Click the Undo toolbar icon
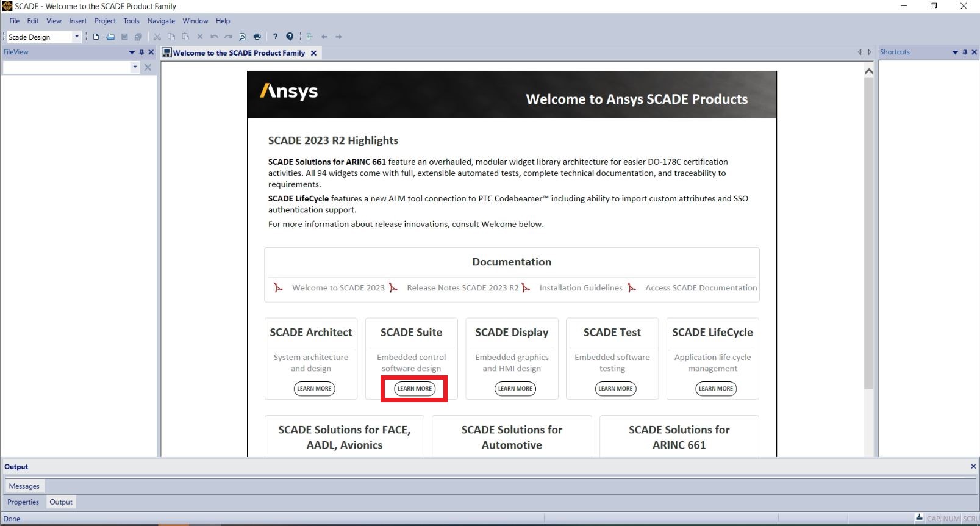This screenshot has height=526, width=980. pyautogui.click(x=214, y=37)
